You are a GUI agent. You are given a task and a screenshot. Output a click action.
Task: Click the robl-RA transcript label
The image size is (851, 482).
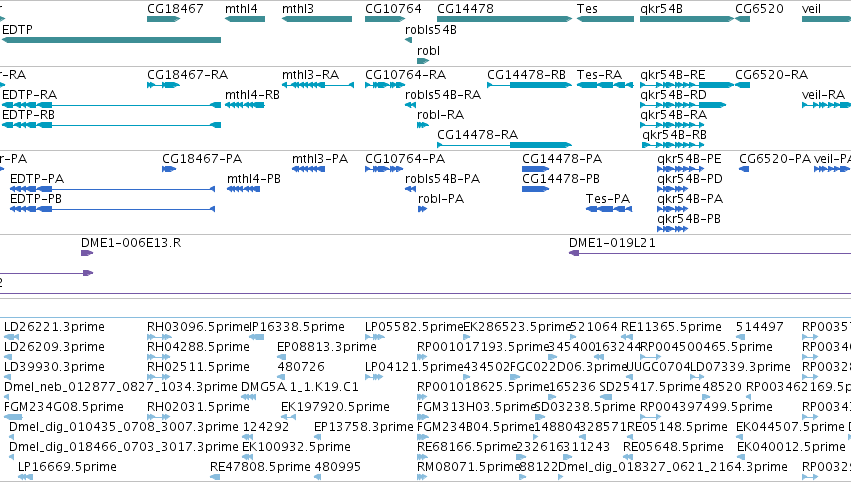click(x=440, y=115)
